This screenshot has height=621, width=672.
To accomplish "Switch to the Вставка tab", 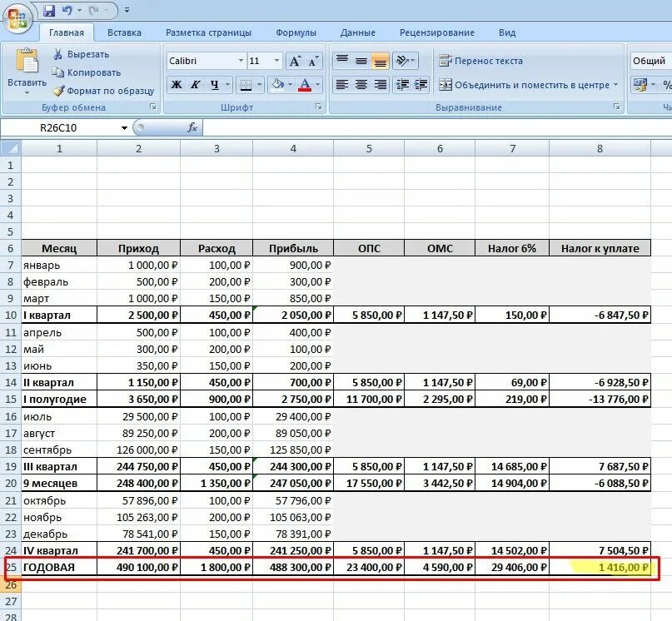I will pyautogui.click(x=124, y=32).
